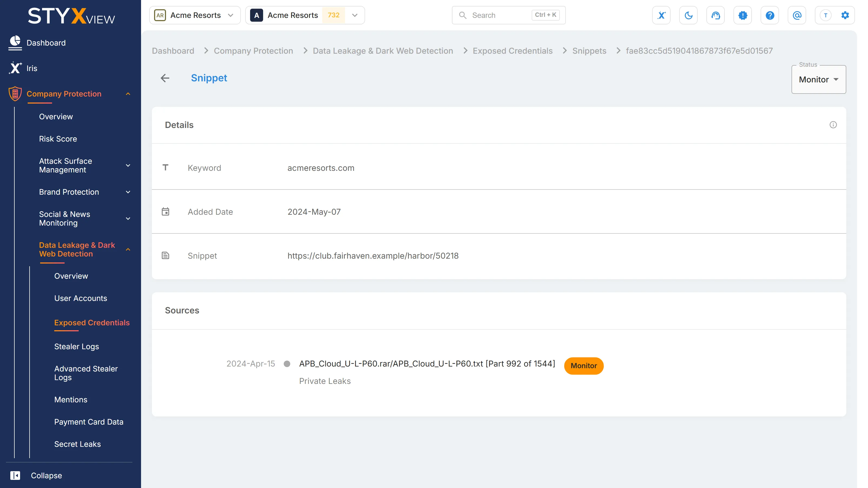868x488 pixels.
Task: Click the orange Monitor status badge
Action: tap(584, 365)
